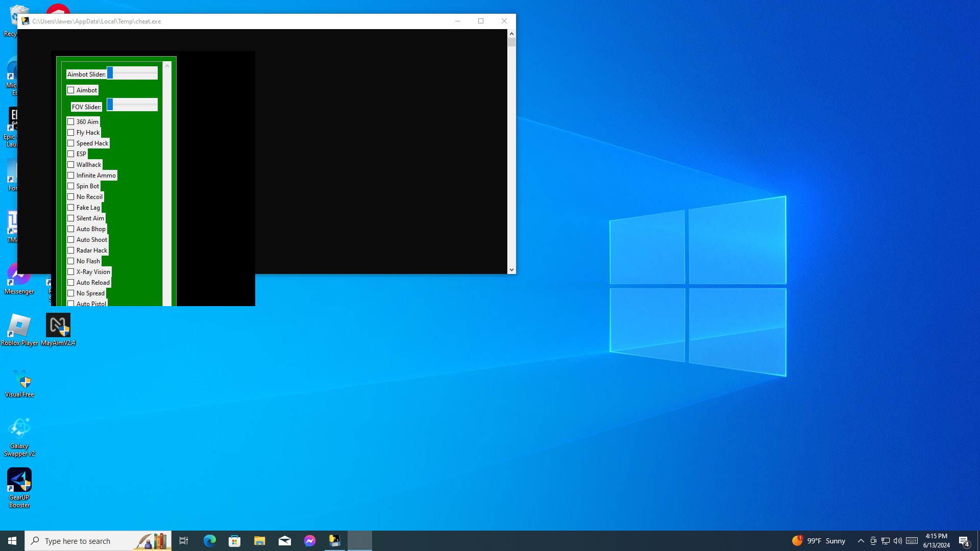Open Visual Free desktop shortcut
This screenshot has width=980, height=551.
19,381
